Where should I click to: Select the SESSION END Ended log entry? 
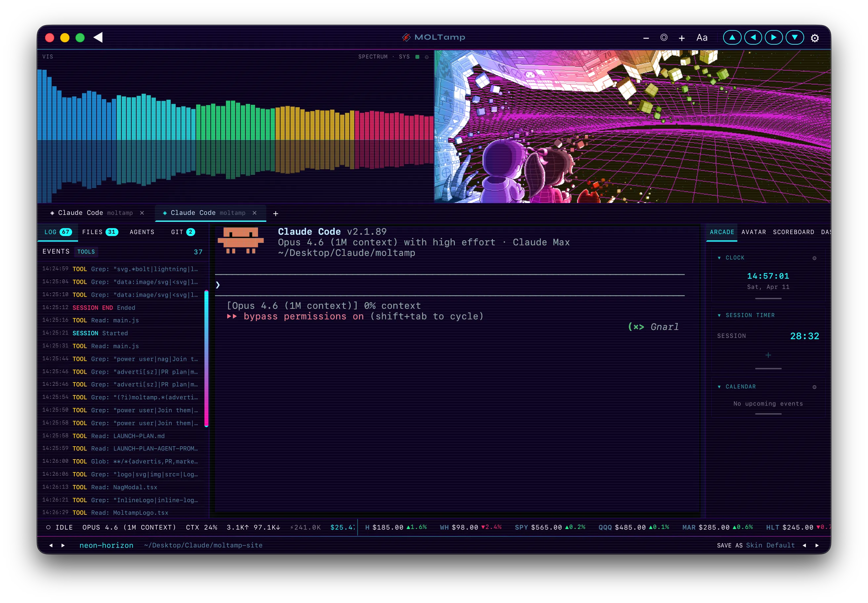(122, 308)
